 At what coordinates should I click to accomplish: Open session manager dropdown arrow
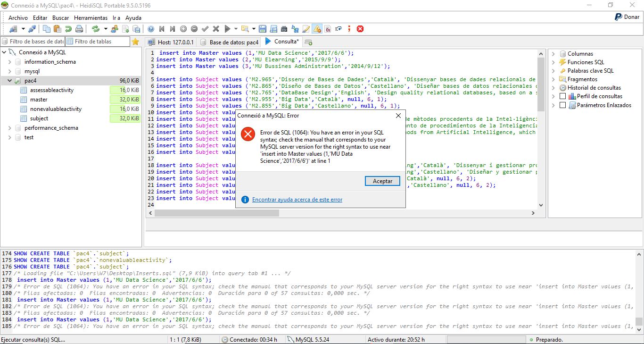coord(24,29)
